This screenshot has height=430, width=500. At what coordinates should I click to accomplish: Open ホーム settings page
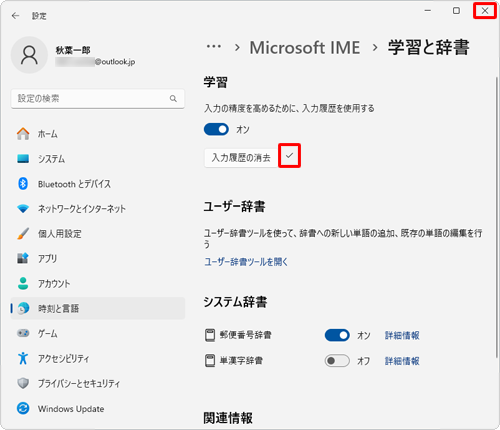click(x=98, y=134)
